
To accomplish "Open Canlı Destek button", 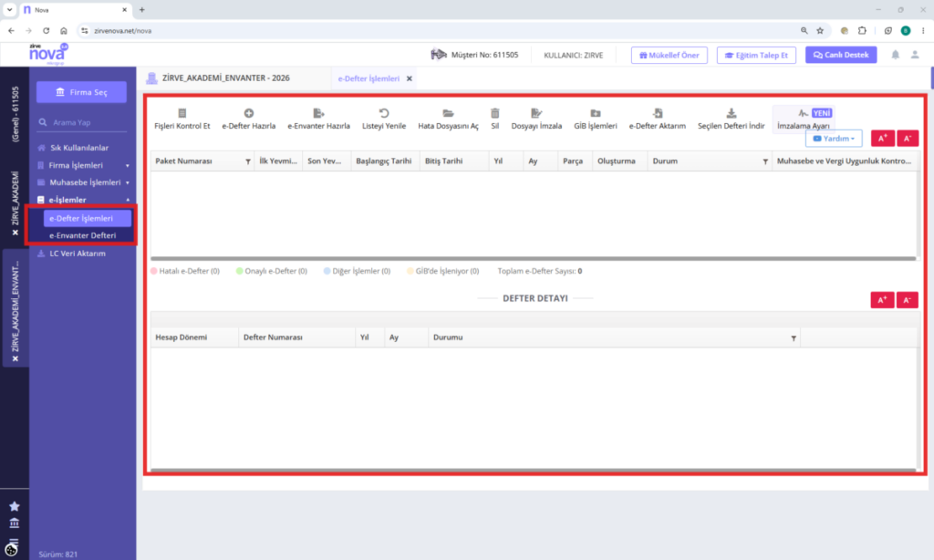I will [841, 55].
